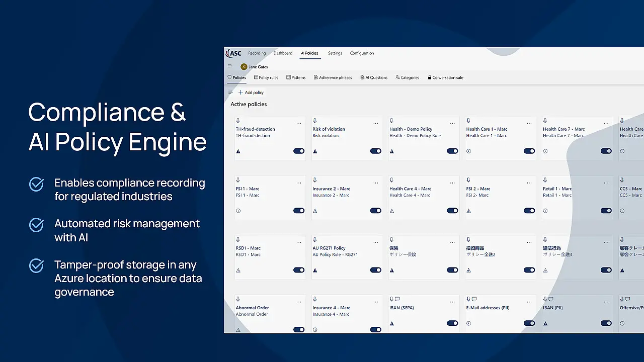
Task: Disable the Risk of violation policy toggle
Action: [376, 151]
